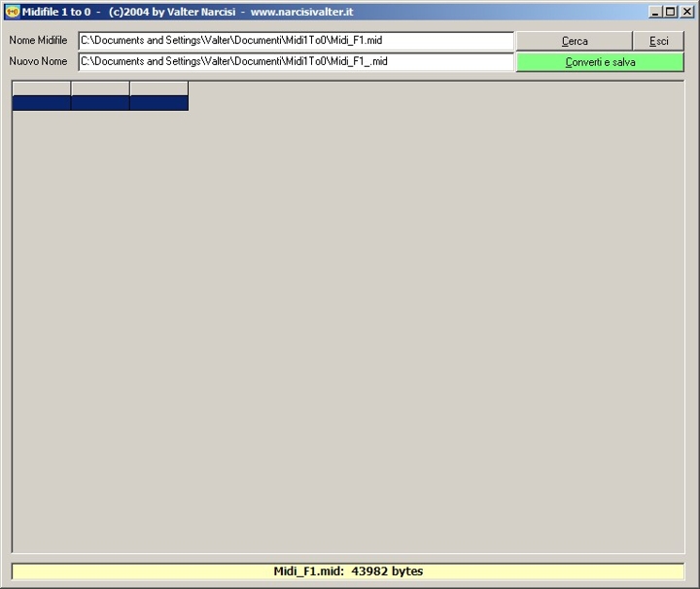Click the status bar text Midi_F1.mid: 43982 bytes
The width and height of the screenshot is (700, 589).
[x=348, y=572]
